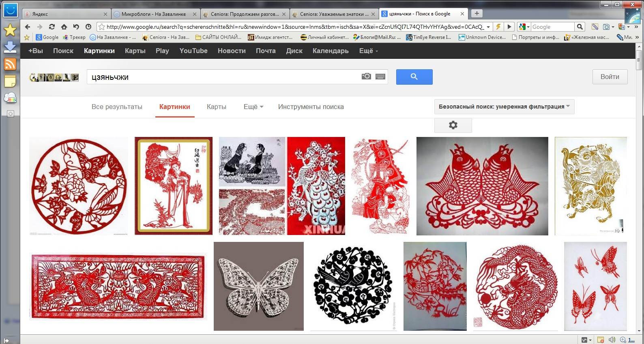Click the translate toolbar icon
The image size is (644, 344).
(x=621, y=27)
